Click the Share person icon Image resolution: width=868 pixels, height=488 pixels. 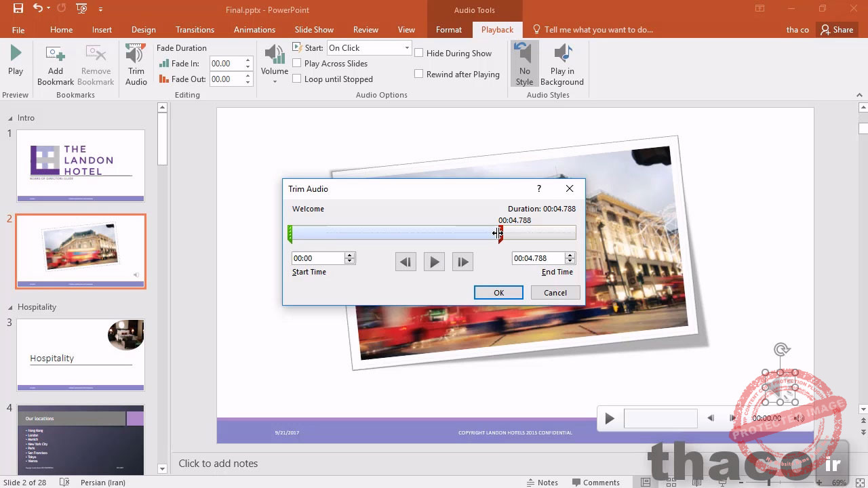tap(825, 29)
